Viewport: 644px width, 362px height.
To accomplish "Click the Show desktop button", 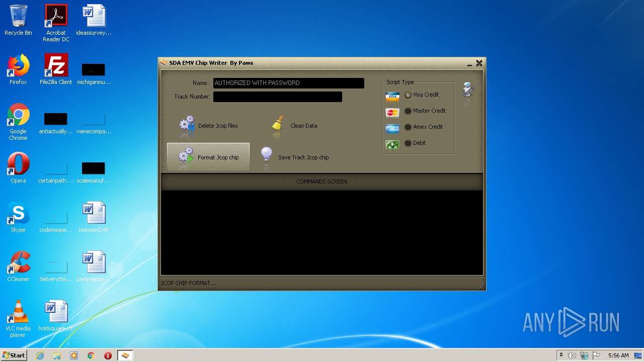I will [638, 355].
